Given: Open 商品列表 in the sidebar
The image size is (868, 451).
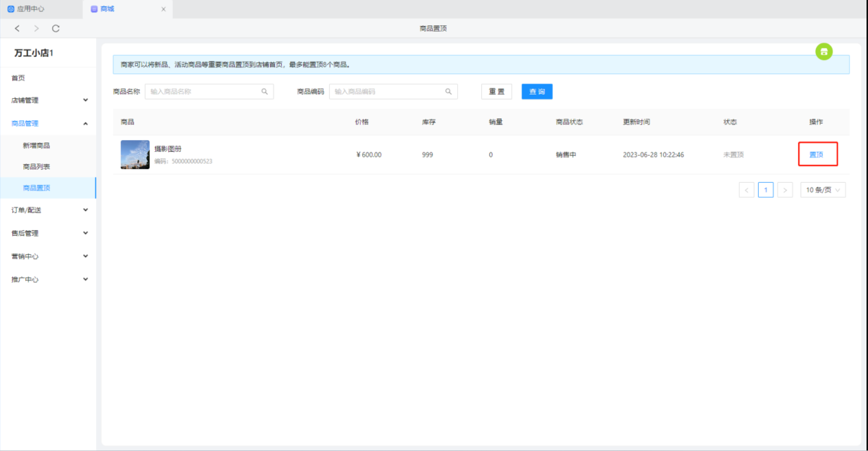Looking at the screenshot, I should [36, 167].
